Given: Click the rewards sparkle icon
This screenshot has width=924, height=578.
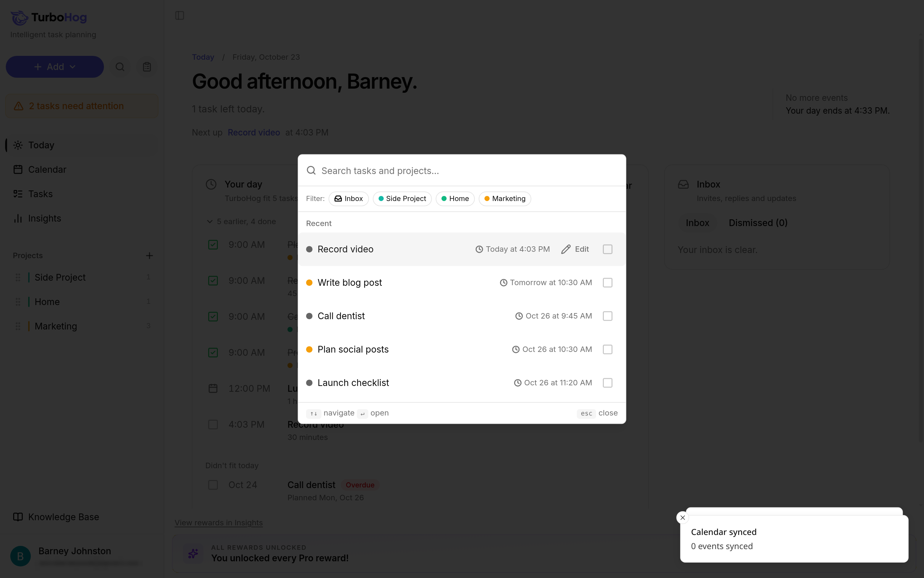Looking at the screenshot, I should (x=193, y=553).
